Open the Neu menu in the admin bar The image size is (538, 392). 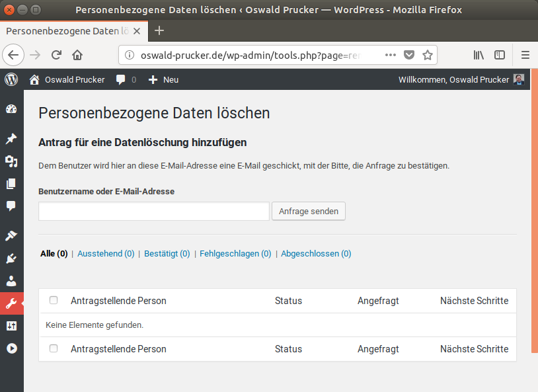pyautogui.click(x=163, y=79)
